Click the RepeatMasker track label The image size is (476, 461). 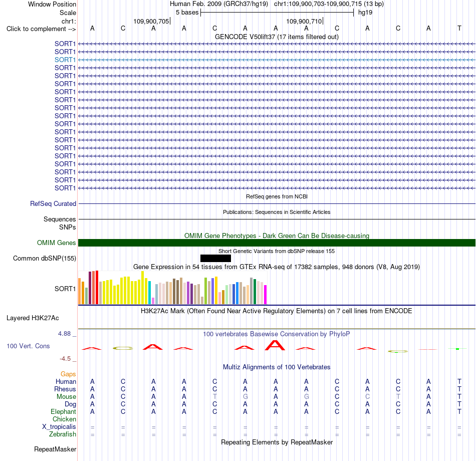coord(55,449)
